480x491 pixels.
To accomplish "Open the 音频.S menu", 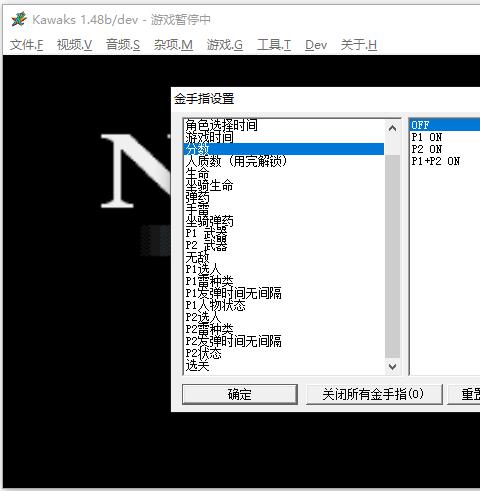I will point(123,45).
